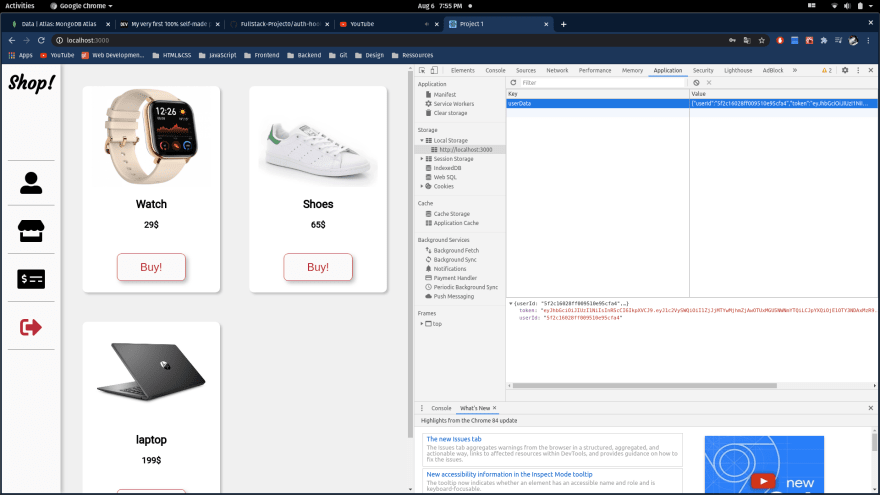Open DevTools settings gear
The height and width of the screenshot is (495, 880).
pos(845,70)
